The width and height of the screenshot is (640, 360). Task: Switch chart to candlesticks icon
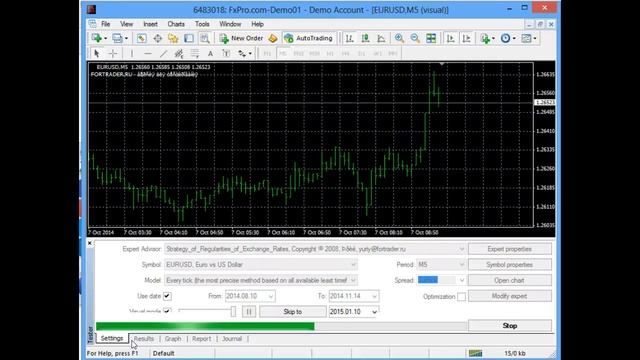pos(365,38)
